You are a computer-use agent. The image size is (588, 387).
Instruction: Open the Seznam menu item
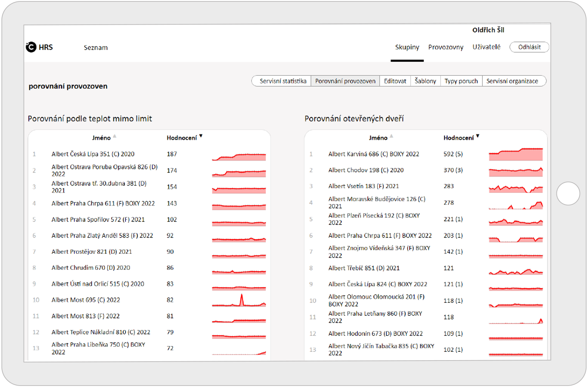96,48
